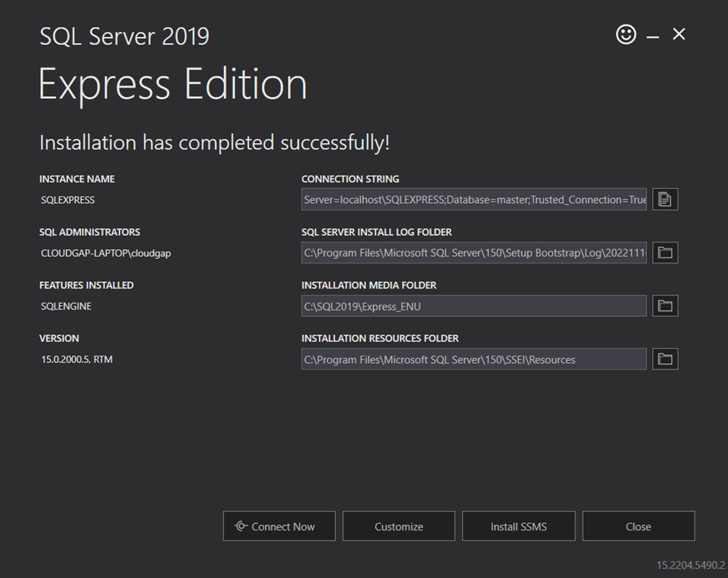This screenshot has height=578, width=728.
Task: Click the Customize button
Action: [399, 526]
